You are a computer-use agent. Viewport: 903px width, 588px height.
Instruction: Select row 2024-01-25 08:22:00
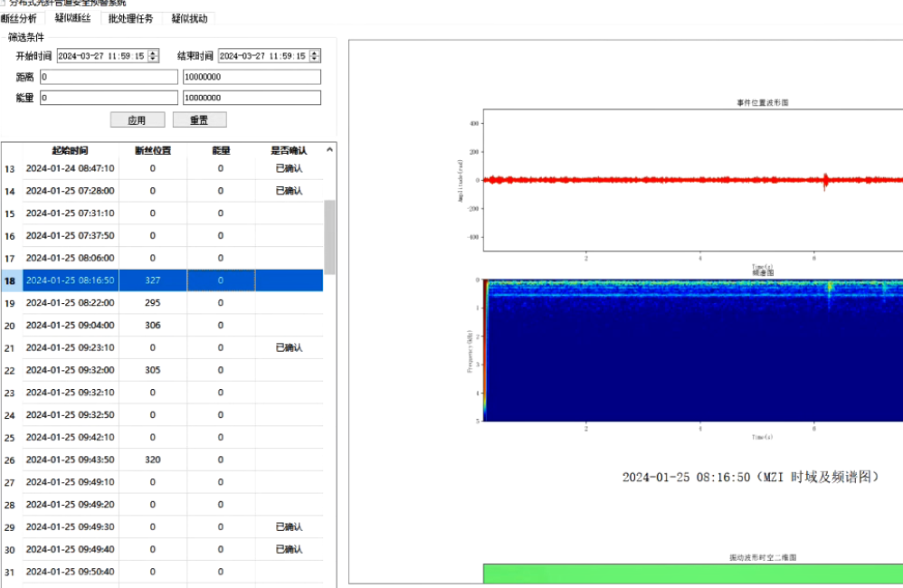click(x=162, y=303)
